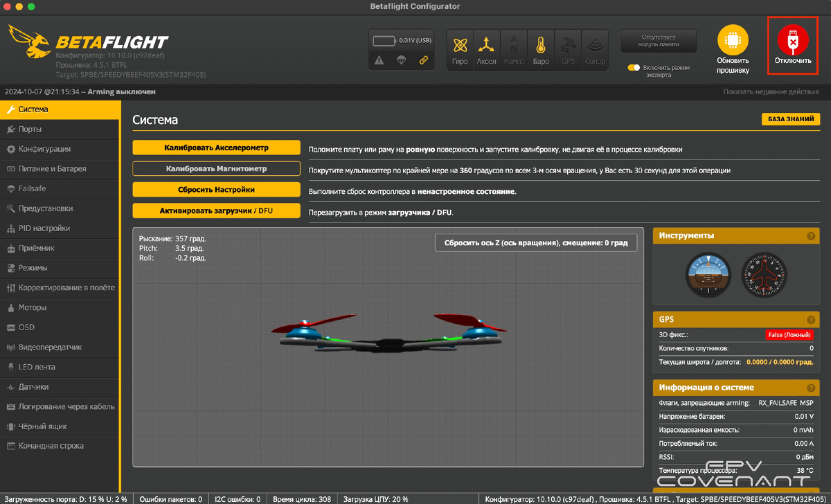The height and width of the screenshot is (504, 831).
Task: Click Загруженность порта status entry
Action: pyautogui.click(x=66, y=499)
